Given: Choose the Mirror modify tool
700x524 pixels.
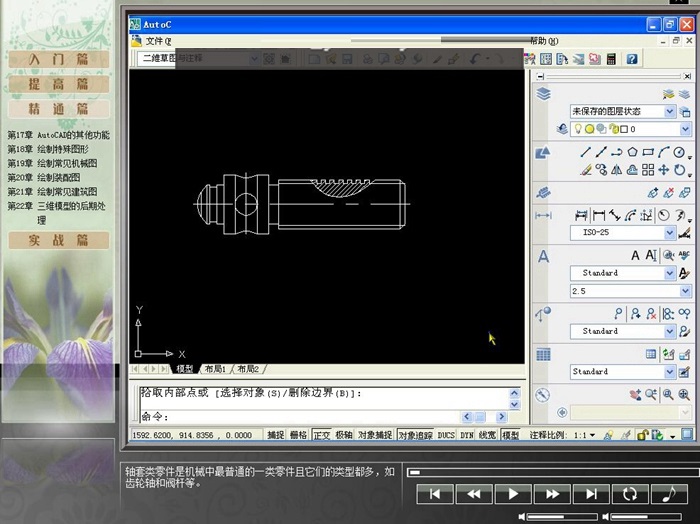Looking at the screenshot, I should click(x=617, y=170).
